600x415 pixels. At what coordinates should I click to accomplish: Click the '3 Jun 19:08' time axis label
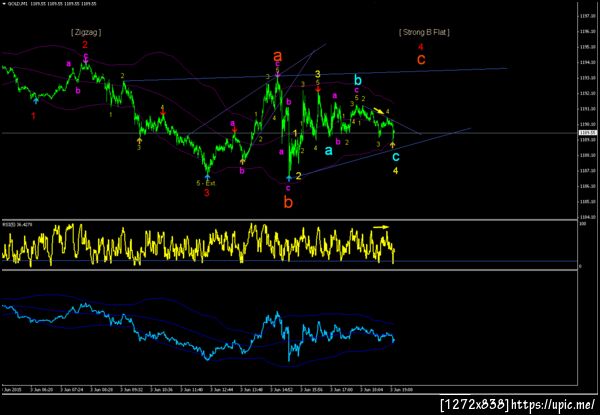tap(401, 390)
